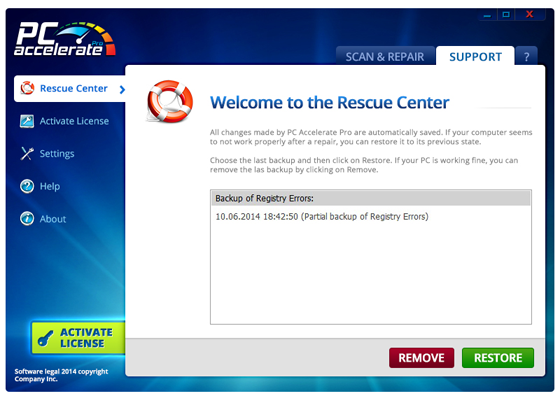Click the Help question mark icon
The image size is (560, 400).
(x=27, y=186)
